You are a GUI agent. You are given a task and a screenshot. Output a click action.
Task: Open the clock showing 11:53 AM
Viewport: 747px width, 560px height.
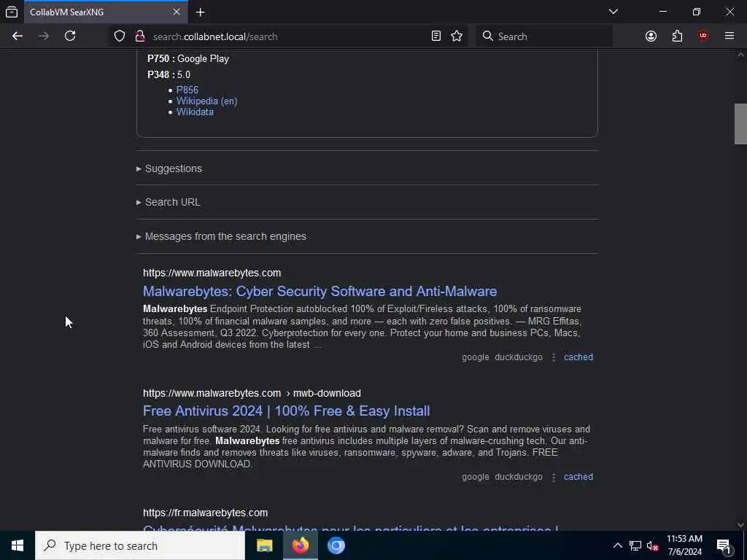(x=684, y=545)
